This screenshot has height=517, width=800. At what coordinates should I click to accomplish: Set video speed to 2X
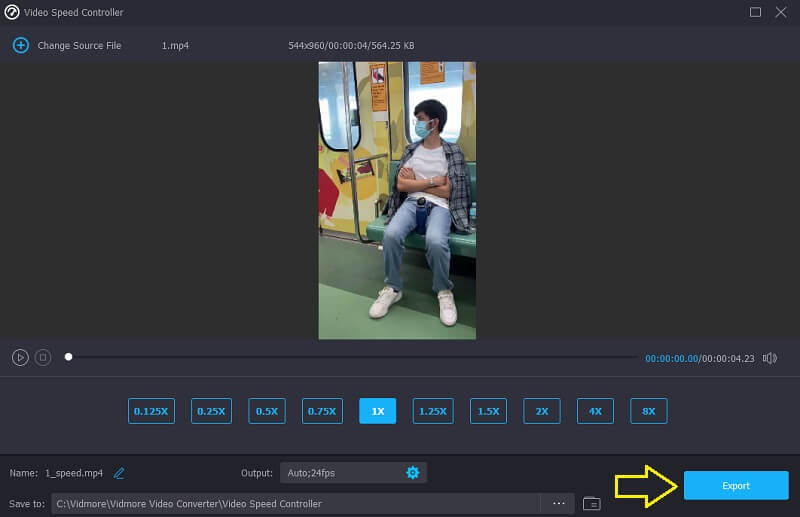(542, 411)
